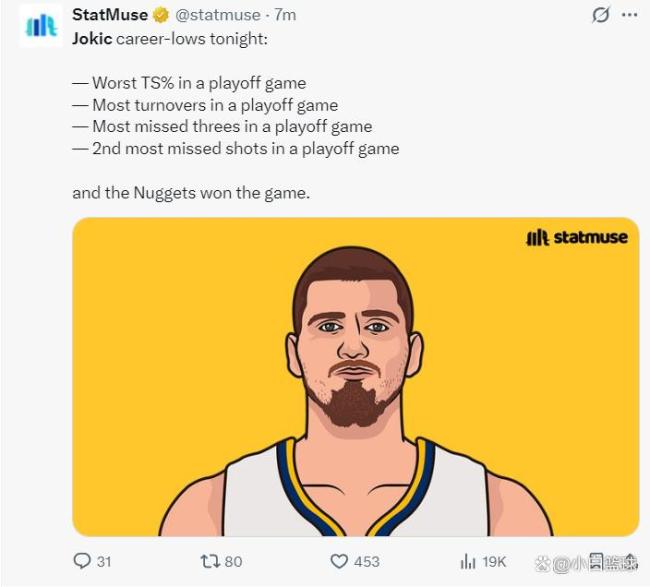Click the gold verified badge
Viewport: 650px width, 587px height.
(x=160, y=15)
